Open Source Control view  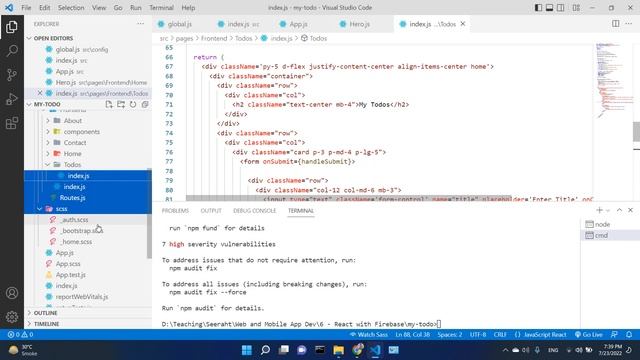coord(12,75)
